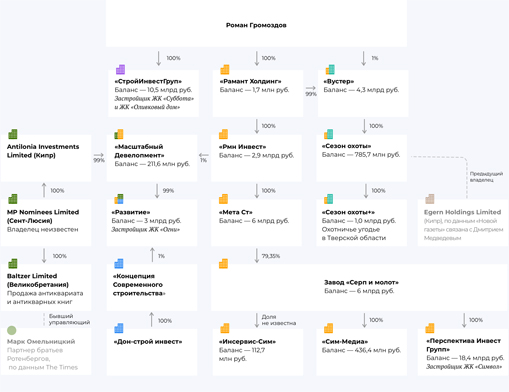Open the «Рмн Инвест» company card
The image size is (509, 392).
(256, 158)
